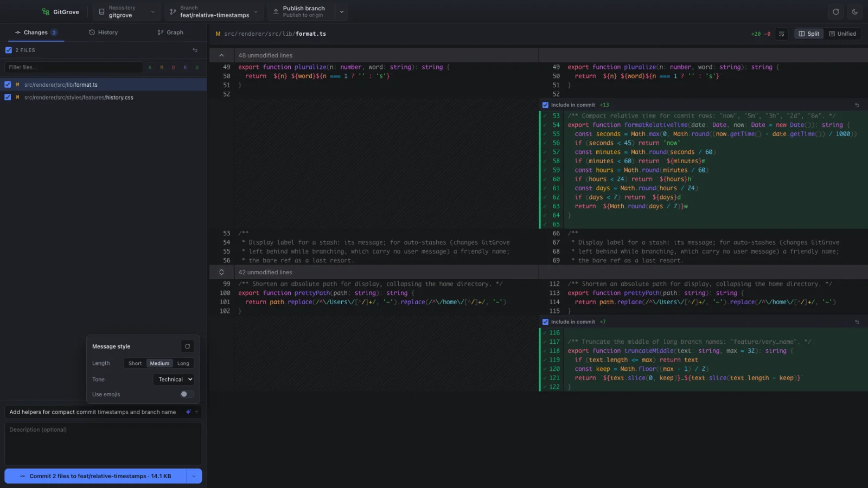Open the commit button options dropdown arrow

point(194,476)
